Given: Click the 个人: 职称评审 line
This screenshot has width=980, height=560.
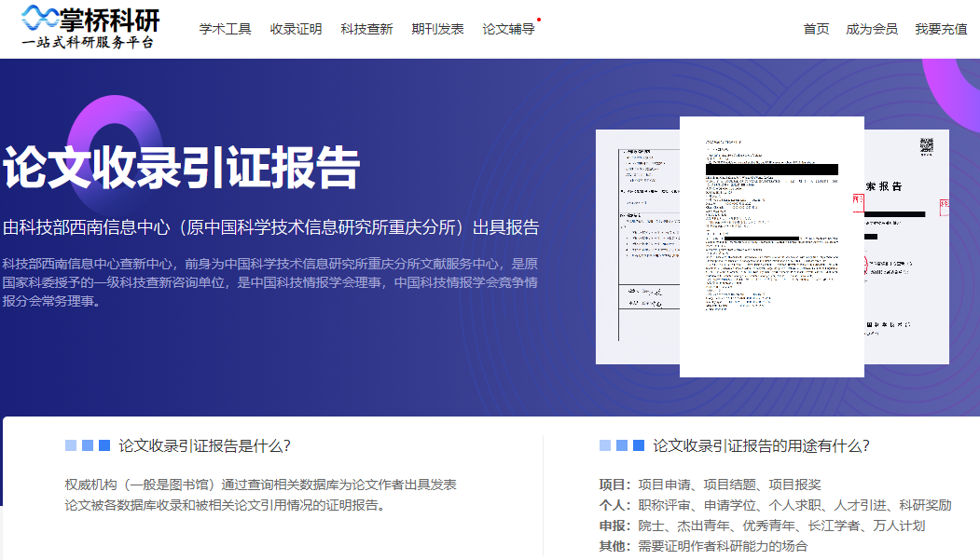Looking at the screenshot, I should [775, 505].
